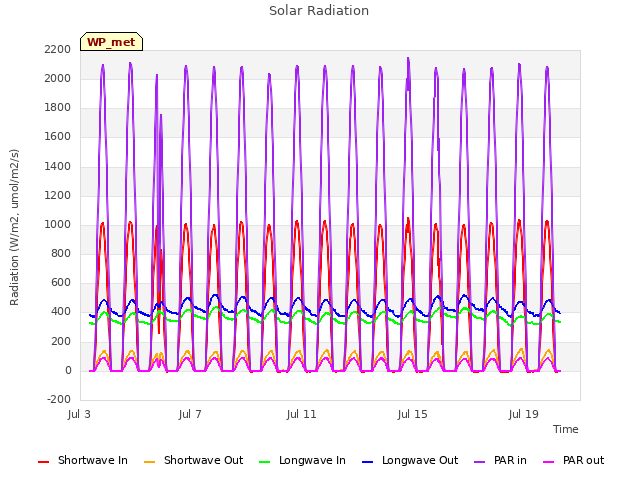The image size is (640, 480).
Task: Click the 600 y-axis tick label
Action: (61, 282)
